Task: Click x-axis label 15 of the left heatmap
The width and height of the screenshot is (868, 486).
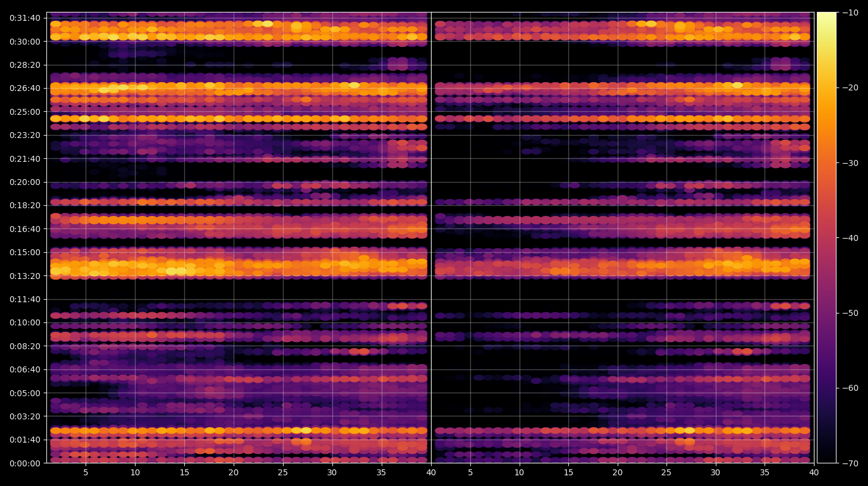Action: tap(184, 473)
